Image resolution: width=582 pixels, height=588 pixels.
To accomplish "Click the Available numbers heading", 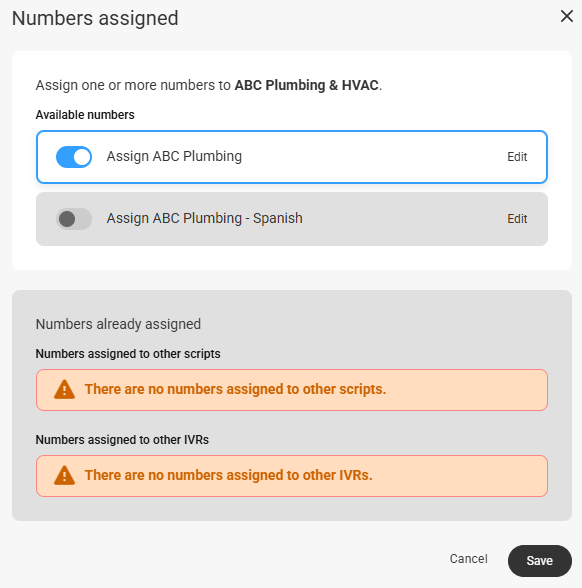I will (x=85, y=115).
